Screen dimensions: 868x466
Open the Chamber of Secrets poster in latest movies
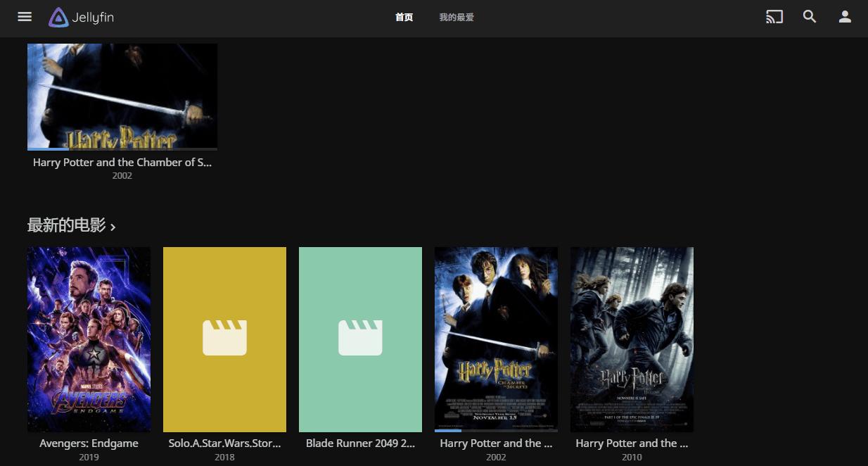(x=496, y=339)
